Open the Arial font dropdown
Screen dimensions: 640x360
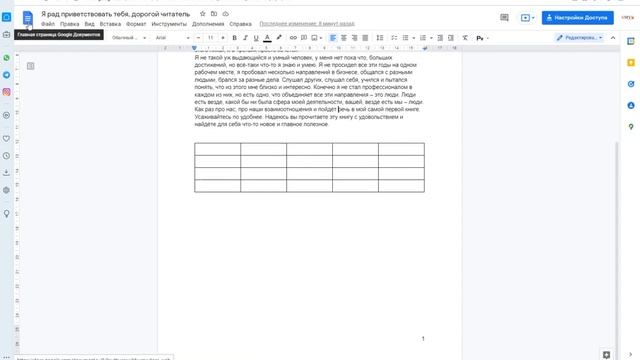point(172,38)
